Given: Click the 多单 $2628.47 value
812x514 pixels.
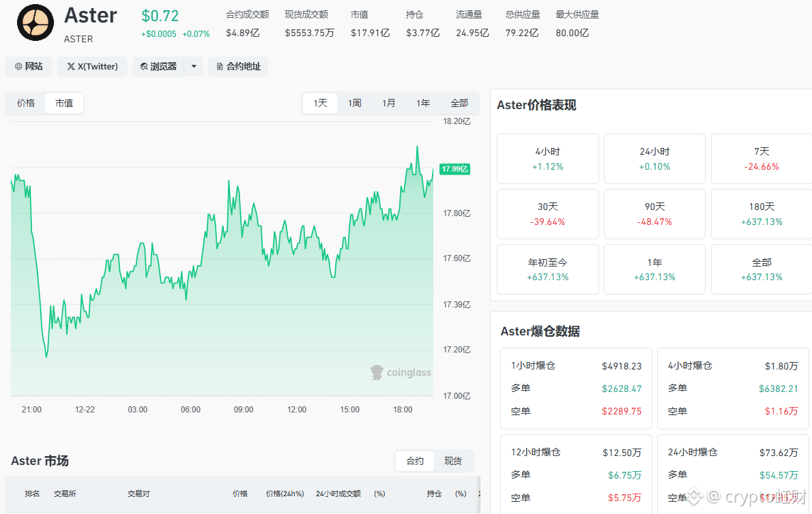Looking at the screenshot, I should tap(622, 389).
